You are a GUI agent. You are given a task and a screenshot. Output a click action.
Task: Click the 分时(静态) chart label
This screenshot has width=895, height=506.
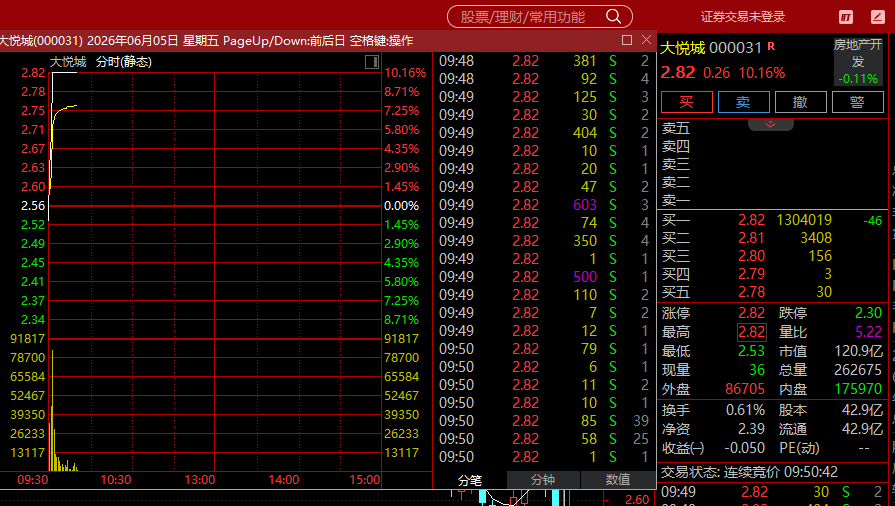pyautogui.click(x=124, y=62)
